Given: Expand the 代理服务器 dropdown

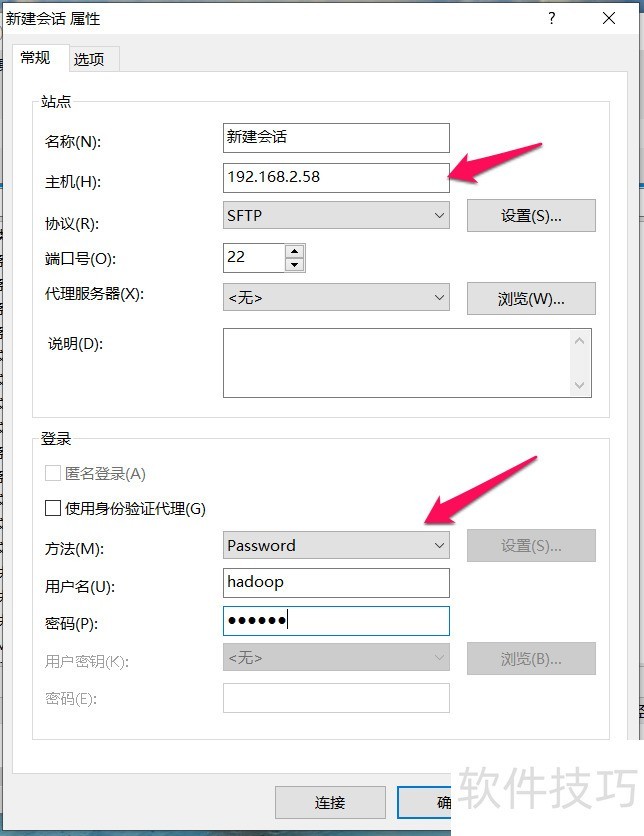Looking at the screenshot, I should pyautogui.click(x=336, y=297).
